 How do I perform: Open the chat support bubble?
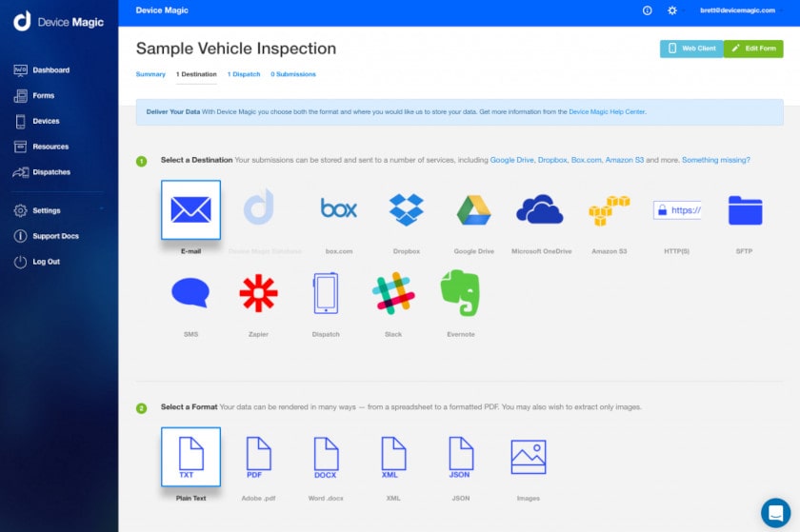pyautogui.click(x=775, y=513)
